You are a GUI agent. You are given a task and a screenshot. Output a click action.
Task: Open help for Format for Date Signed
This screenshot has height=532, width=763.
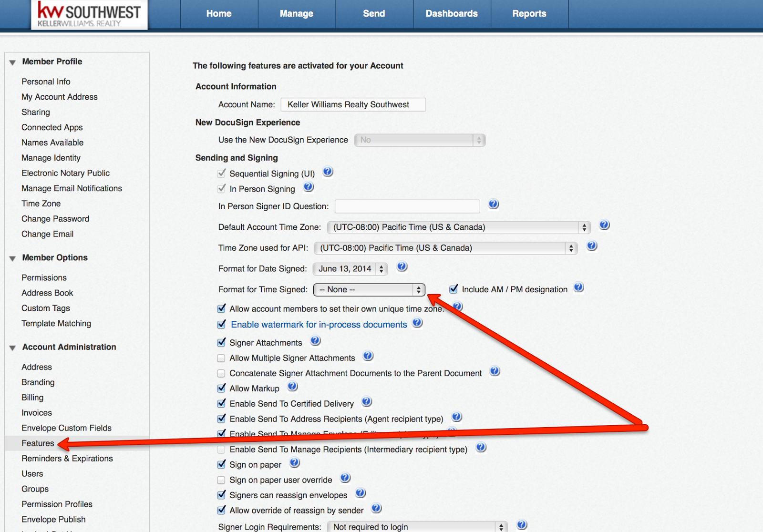[402, 267]
